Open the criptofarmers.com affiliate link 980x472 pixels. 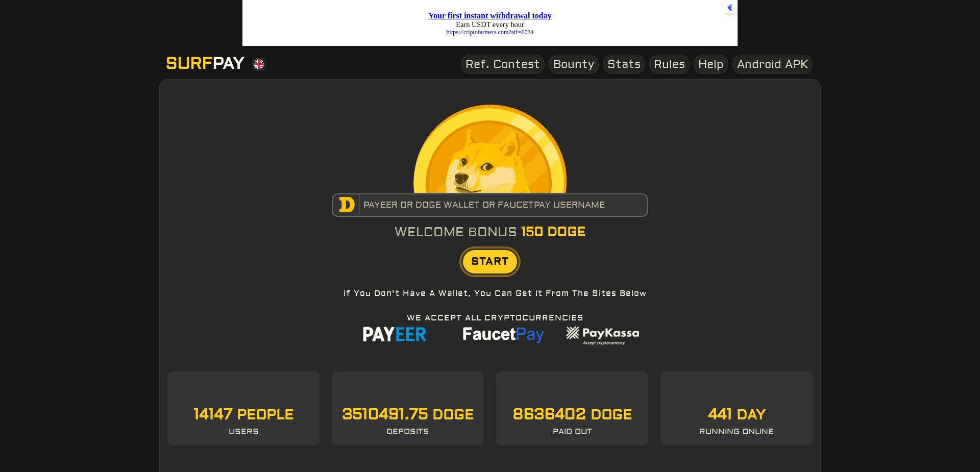coord(489,32)
